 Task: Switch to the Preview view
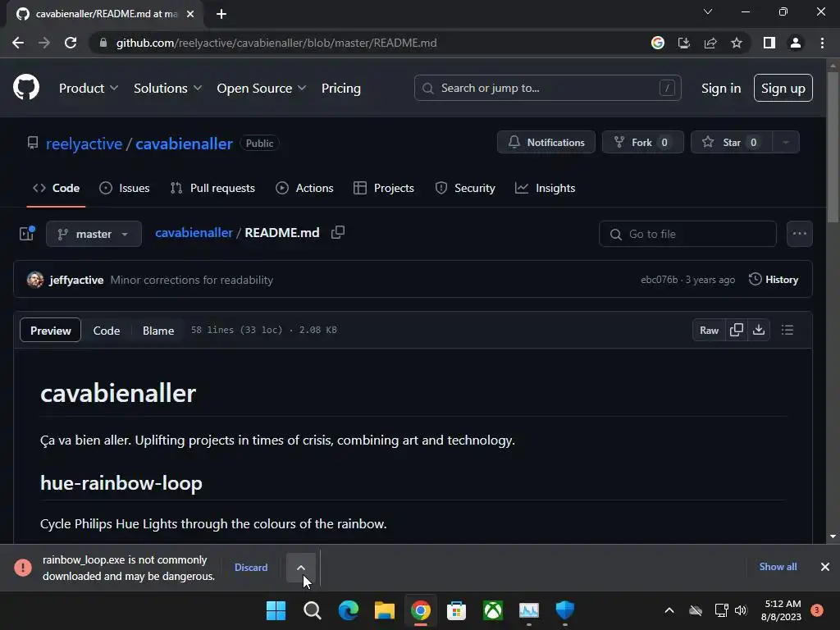click(x=50, y=330)
